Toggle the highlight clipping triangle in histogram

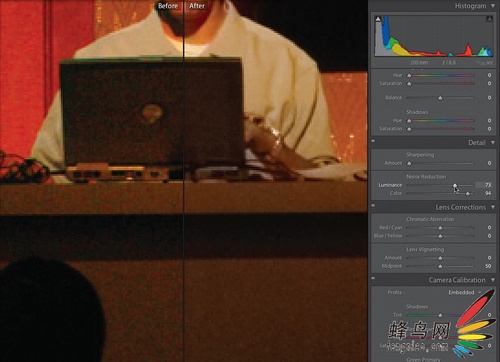click(x=489, y=19)
